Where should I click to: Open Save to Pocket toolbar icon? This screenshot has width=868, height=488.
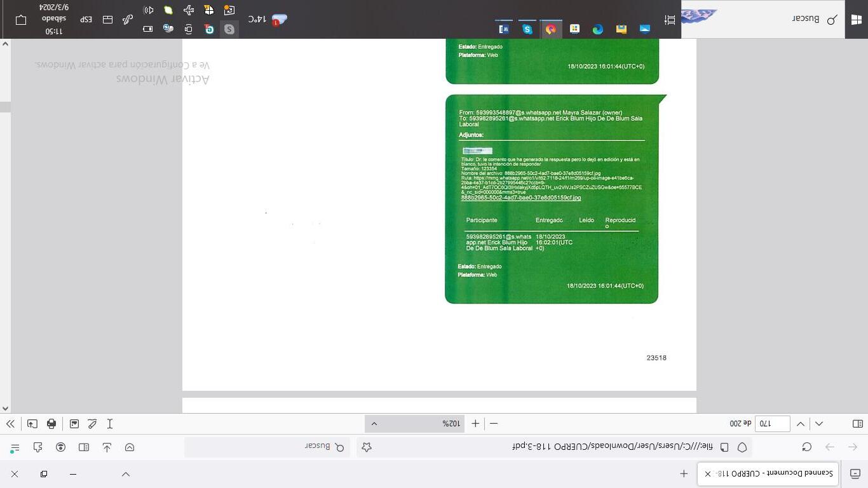pyautogui.click(x=130, y=447)
